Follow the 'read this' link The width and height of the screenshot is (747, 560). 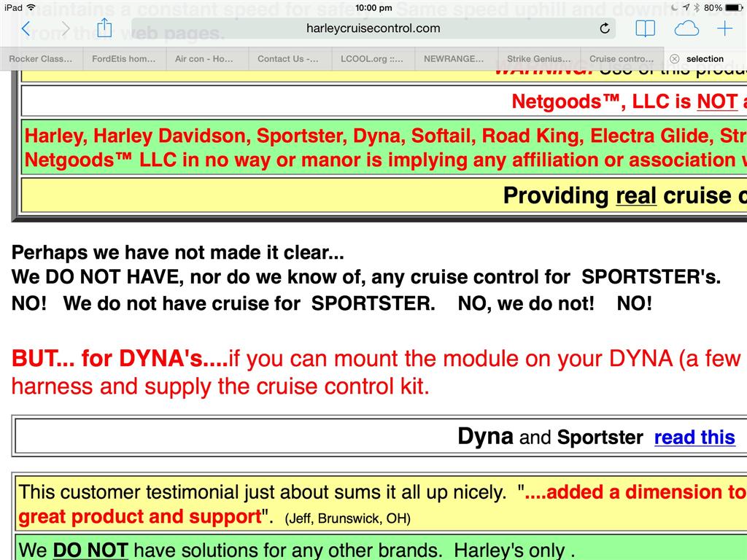(x=694, y=437)
